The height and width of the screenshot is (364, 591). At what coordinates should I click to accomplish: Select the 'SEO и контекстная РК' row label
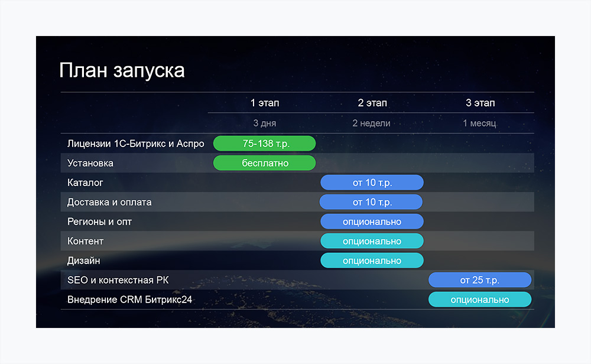pyautogui.click(x=118, y=280)
